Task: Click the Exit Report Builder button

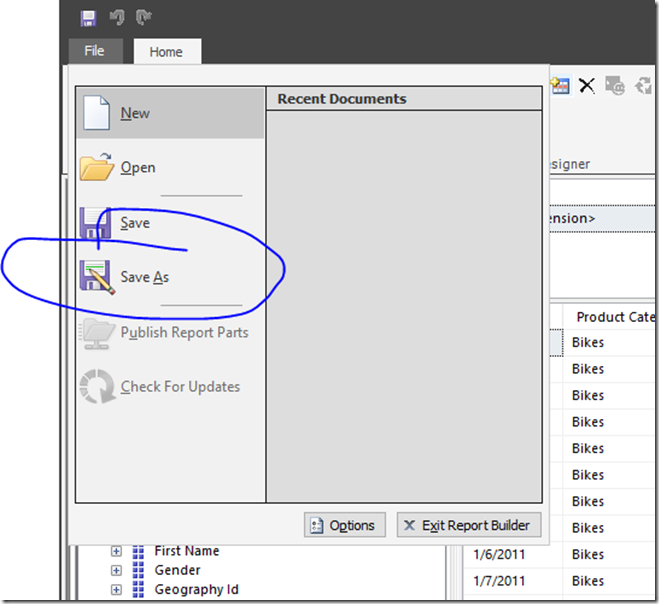Action: [469, 525]
